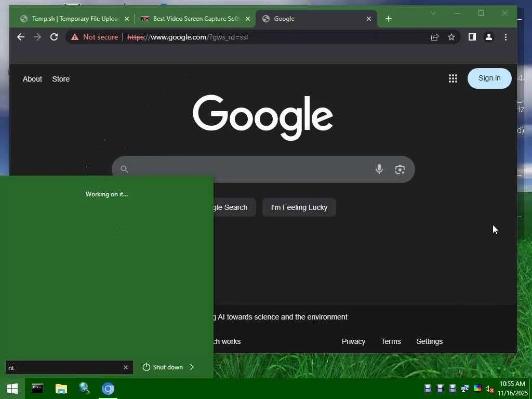The width and height of the screenshot is (532, 399).
Task: Open the Privacy link
Action: tap(353, 341)
